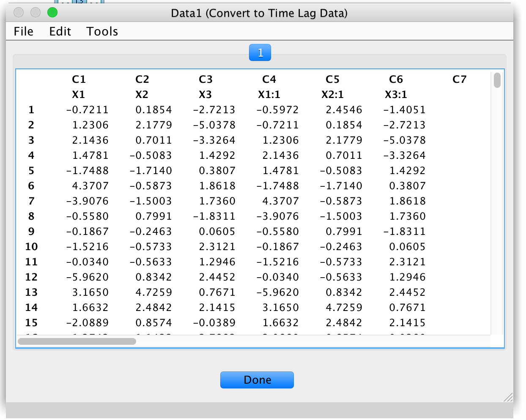Open the Tools menu
The height and width of the screenshot is (420, 526).
click(x=101, y=31)
